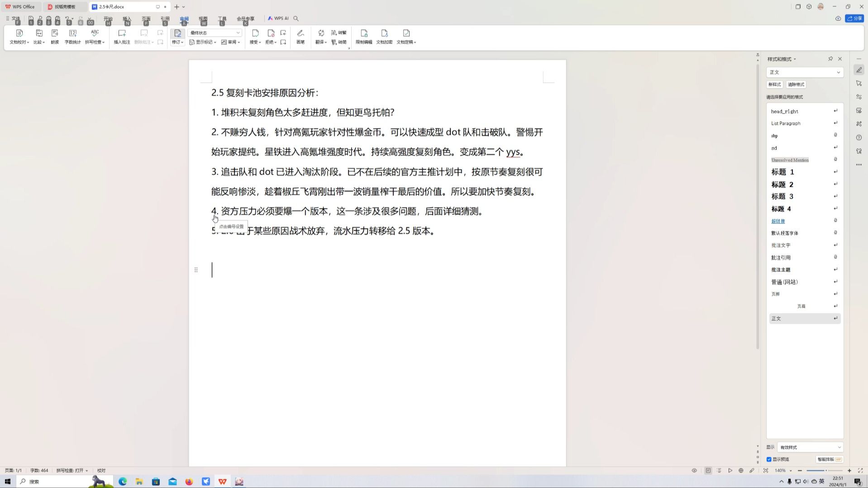Toggle the 显示预览 show preview checkbox
The height and width of the screenshot is (488, 868).
(769, 460)
